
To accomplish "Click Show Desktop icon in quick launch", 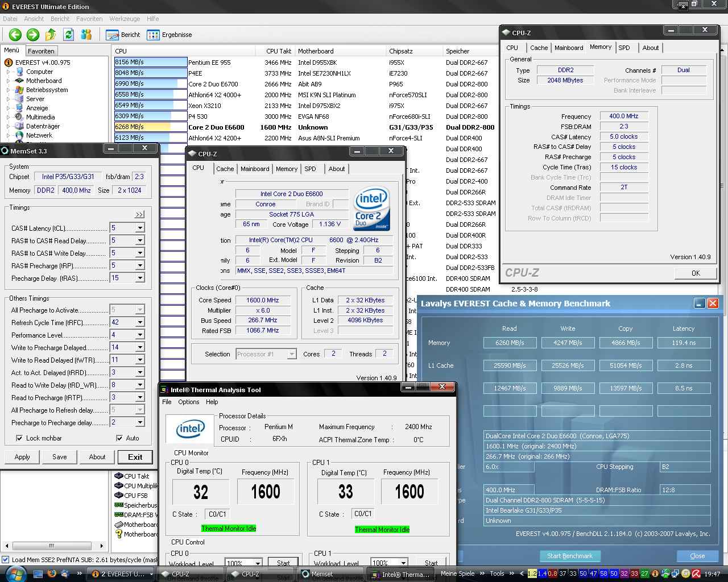I will tap(38, 574).
